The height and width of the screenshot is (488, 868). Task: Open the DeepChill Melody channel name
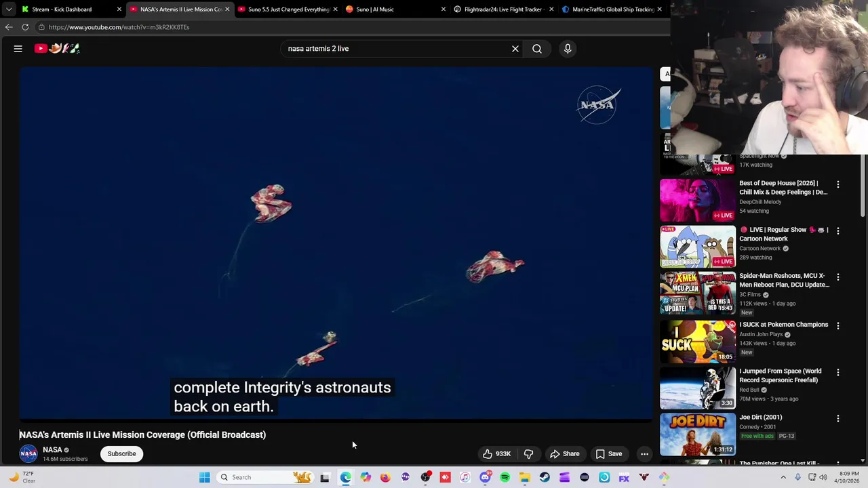point(760,202)
